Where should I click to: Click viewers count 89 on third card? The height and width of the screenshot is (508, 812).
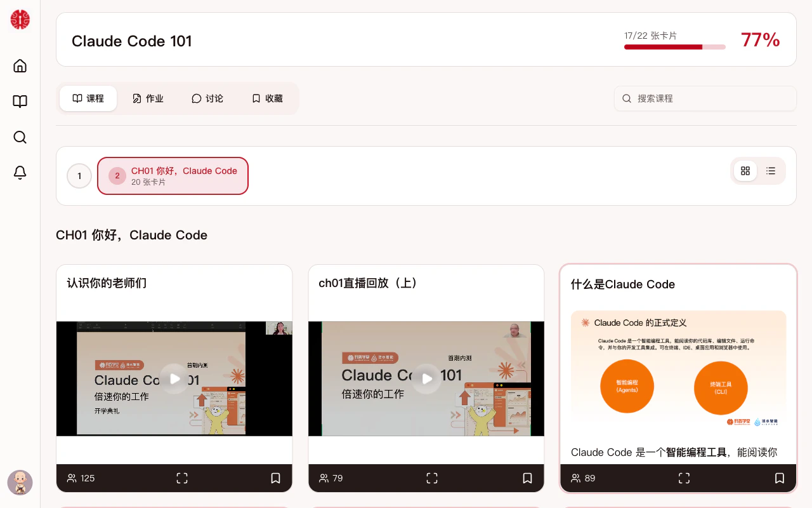(583, 478)
